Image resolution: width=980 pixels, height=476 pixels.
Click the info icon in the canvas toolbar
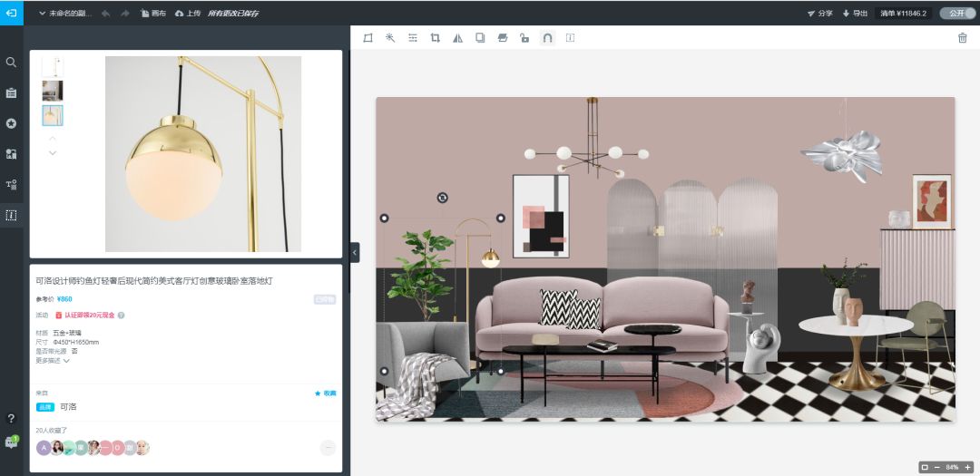click(x=570, y=38)
